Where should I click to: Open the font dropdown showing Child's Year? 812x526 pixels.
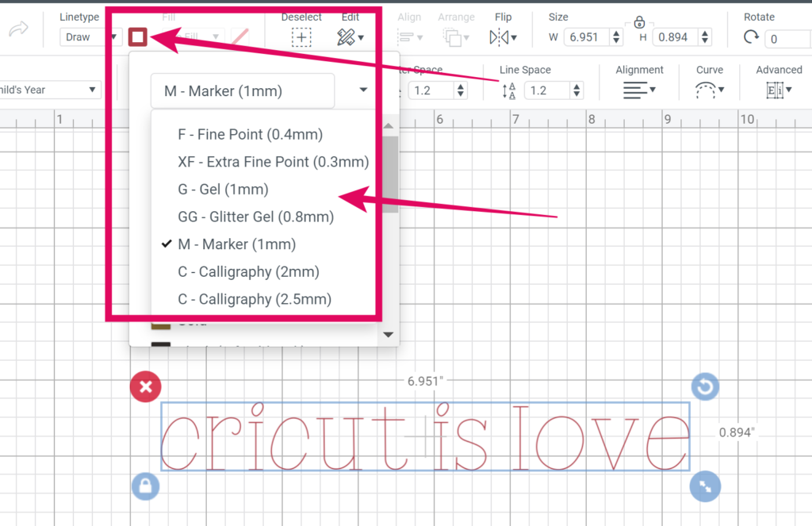tap(50, 90)
